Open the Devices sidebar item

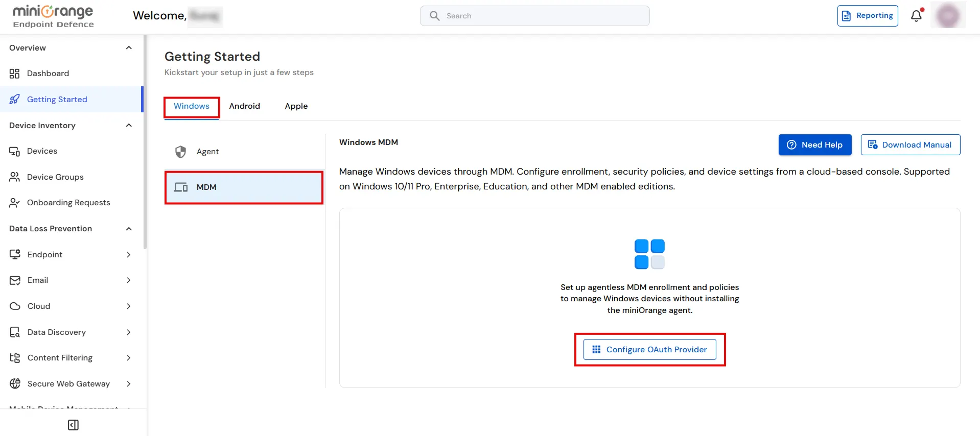click(x=72, y=151)
